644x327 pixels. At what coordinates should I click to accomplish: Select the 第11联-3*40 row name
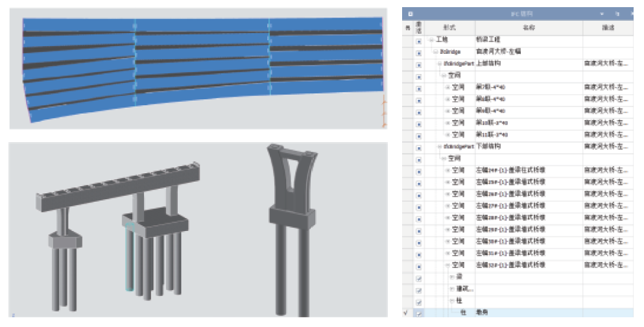point(492,135)
